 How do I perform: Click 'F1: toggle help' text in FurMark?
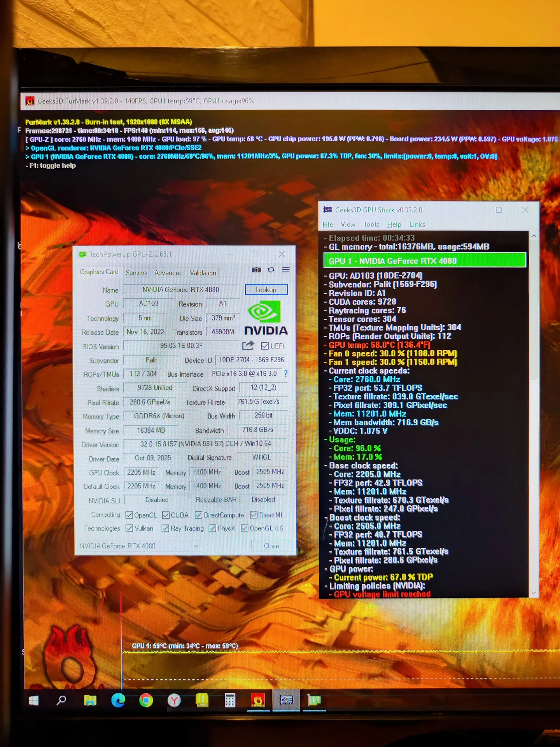pyautogui.click(x=52, y=165)
